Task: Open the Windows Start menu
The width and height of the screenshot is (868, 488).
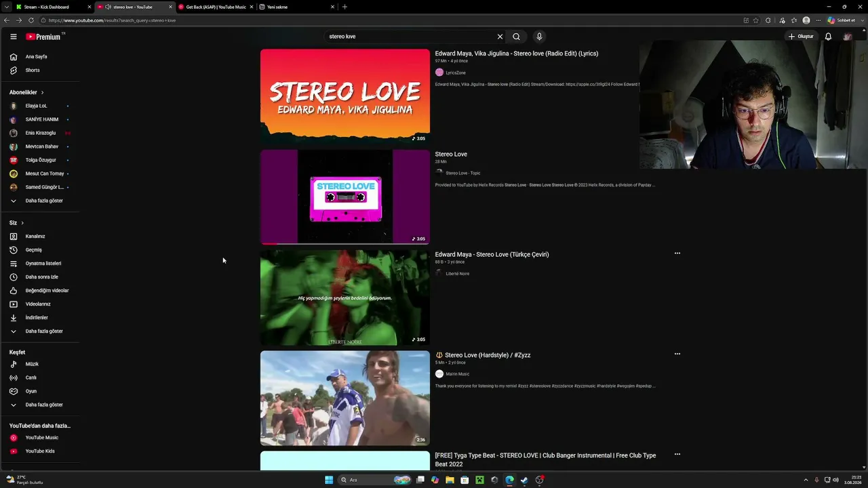Action: 329,480
